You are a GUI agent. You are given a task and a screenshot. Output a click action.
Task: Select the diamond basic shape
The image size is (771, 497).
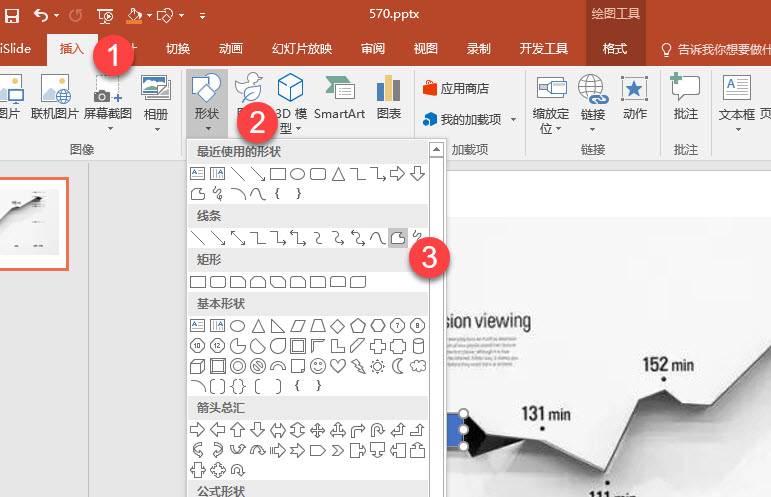[338, 325]
